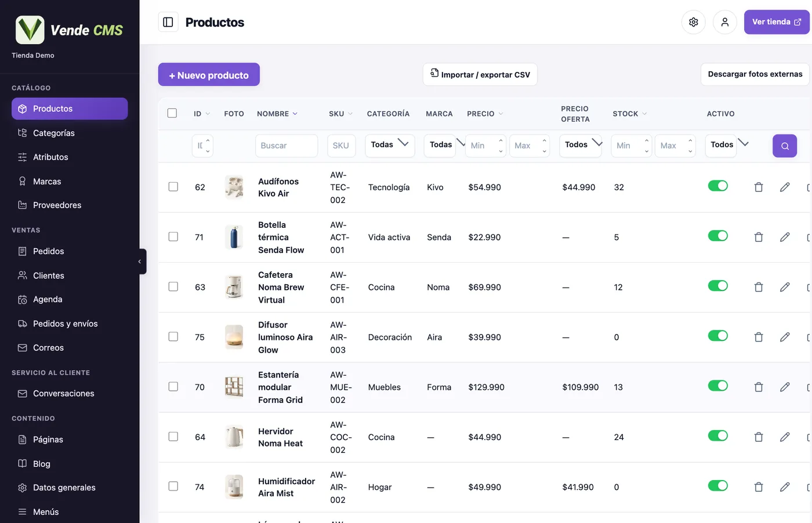Click the Vende CMS logo icon
This screenshot has height=523, width=812.
30,30
